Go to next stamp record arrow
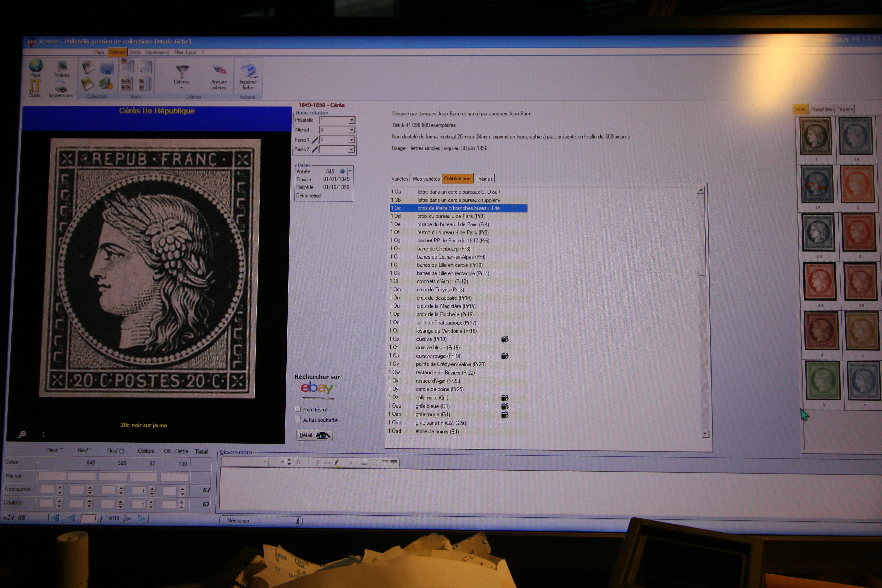 point(128,519)
